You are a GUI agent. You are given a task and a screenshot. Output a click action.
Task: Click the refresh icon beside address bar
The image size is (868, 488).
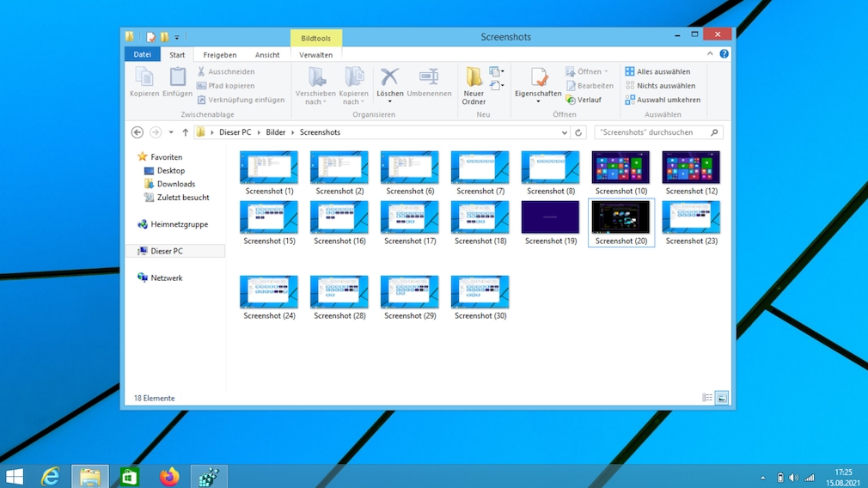coord(578,133)
